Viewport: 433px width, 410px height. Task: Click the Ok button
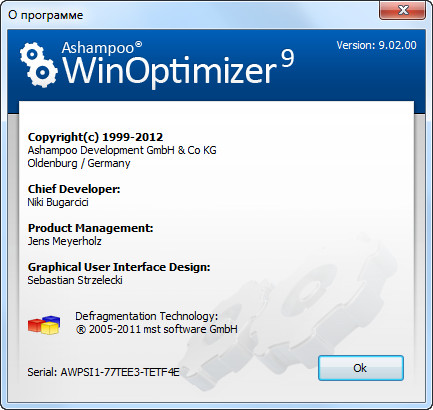pyautogui.click(x=361, y=368)
